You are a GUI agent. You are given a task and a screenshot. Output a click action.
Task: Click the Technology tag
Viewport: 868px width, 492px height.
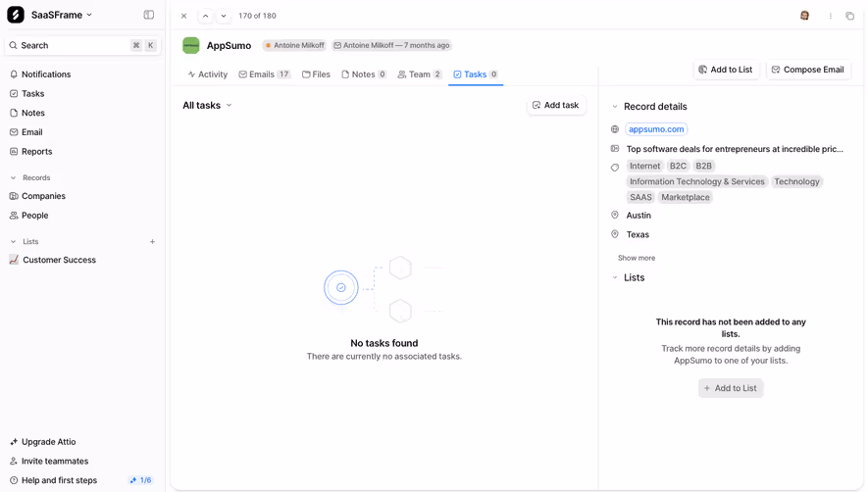[x=796, y=181]
